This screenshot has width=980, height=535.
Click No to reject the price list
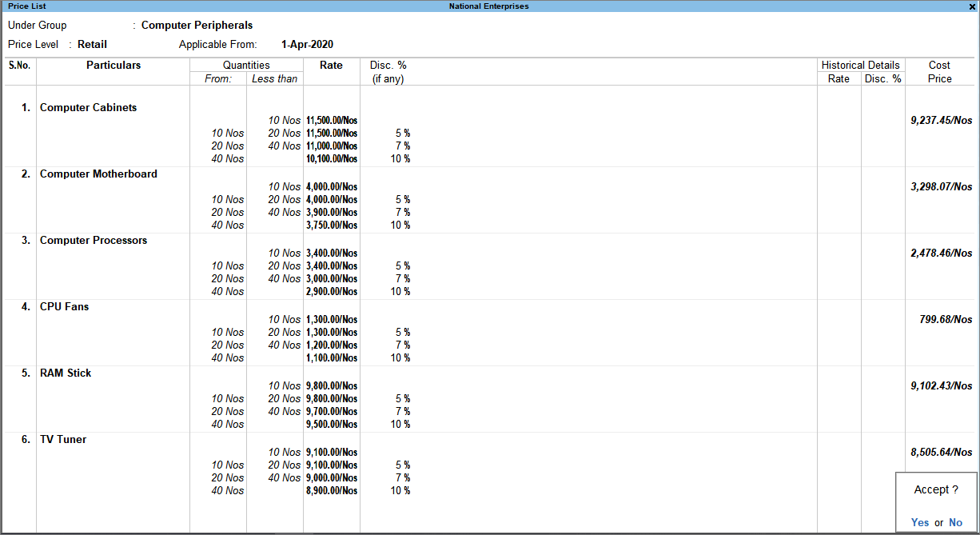pos(955,521)
